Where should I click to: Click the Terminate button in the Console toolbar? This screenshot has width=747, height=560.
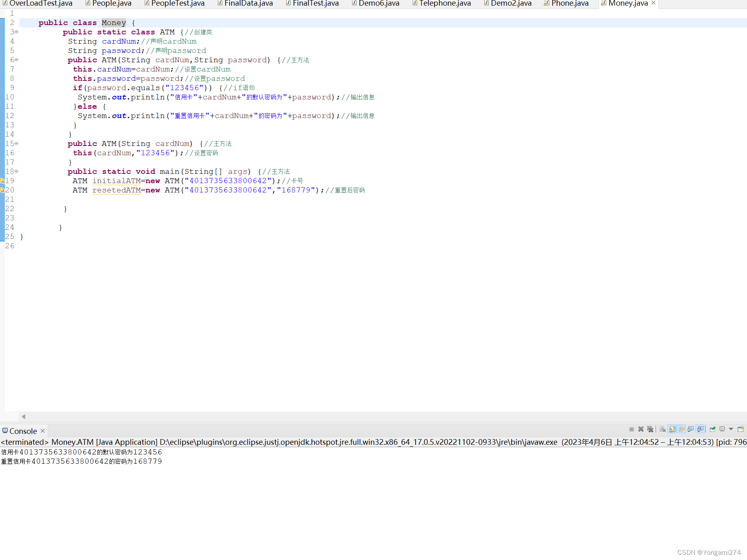pos(631,429)
